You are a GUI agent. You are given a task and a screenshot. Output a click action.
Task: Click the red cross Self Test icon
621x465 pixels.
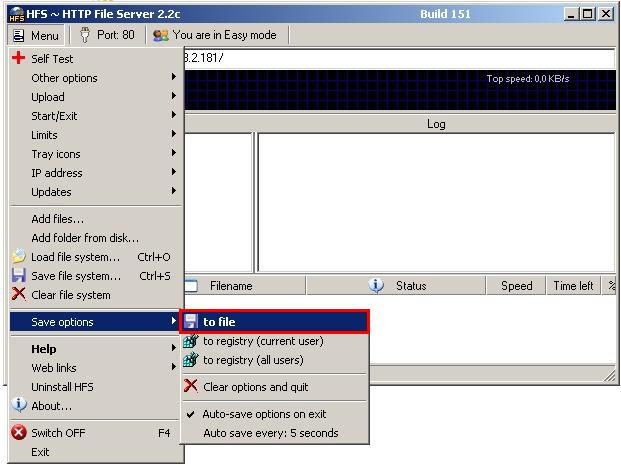point(18,58)
